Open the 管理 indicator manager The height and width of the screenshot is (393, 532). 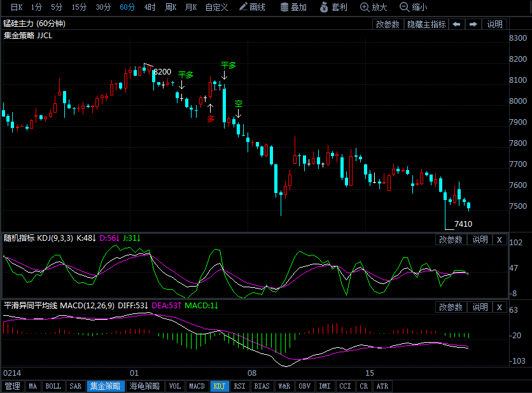click(13, 386)
